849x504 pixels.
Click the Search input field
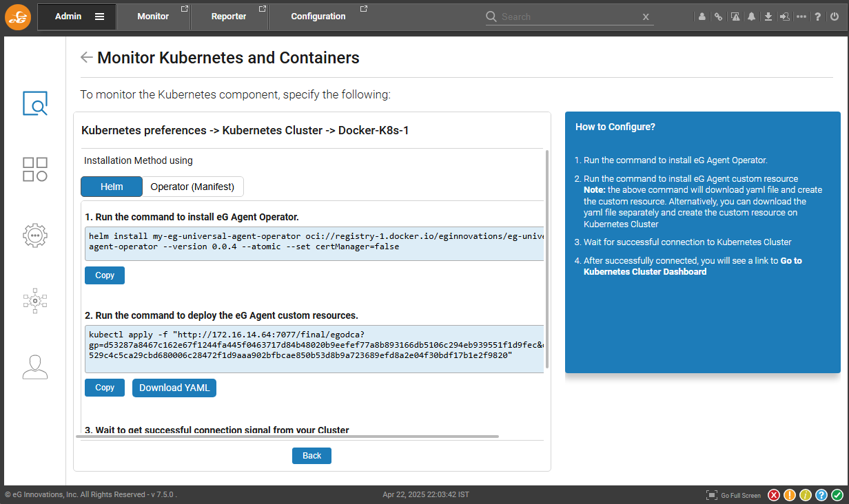pos(569,17)
